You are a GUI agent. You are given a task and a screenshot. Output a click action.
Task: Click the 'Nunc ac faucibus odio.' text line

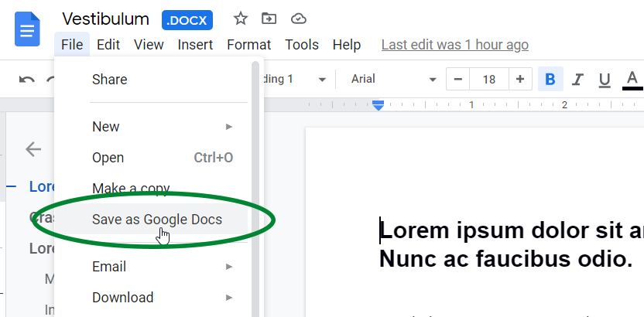505,259
